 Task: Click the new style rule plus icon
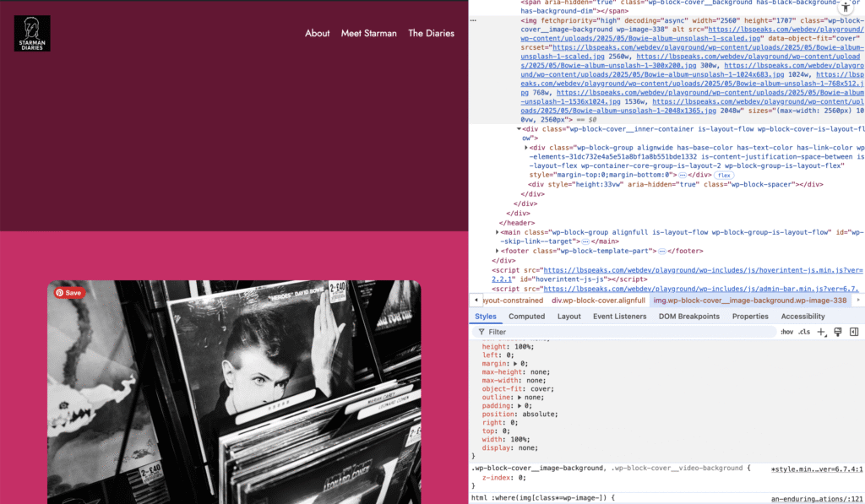point(822,332)
